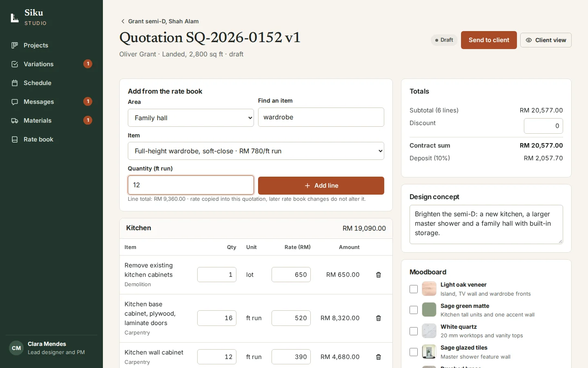Open the Messages page
588x368 pixels.
51,102
